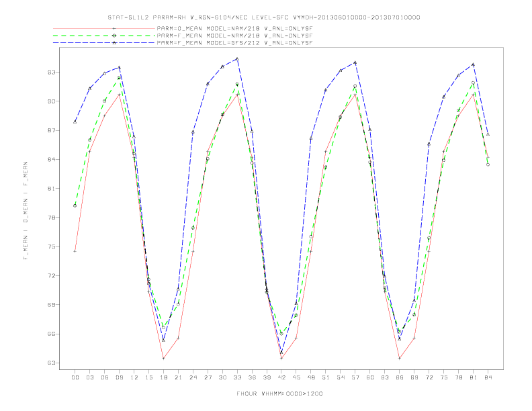Screen dimensions: 532x411
Task: Click x-axis forecast hour label 18
Action: (163, 377)
